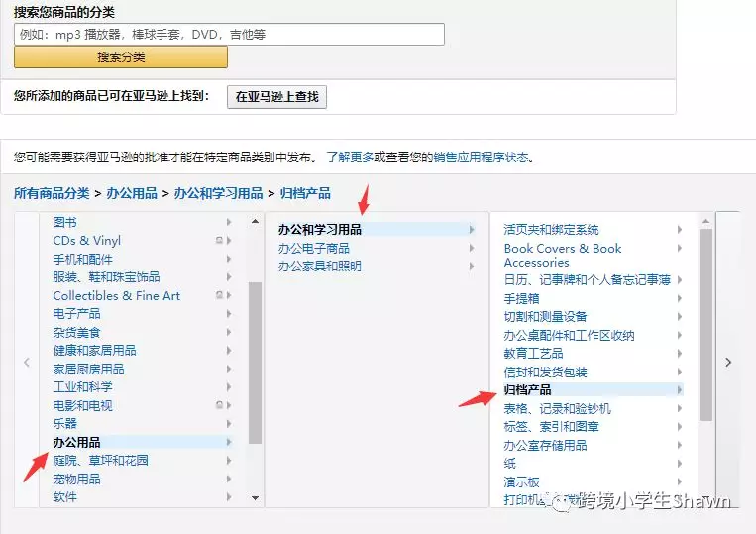The width and height of the screenshot is (756, 534).
Task: Select the 办公电子商品 subcategory
Action: point(313,249)
